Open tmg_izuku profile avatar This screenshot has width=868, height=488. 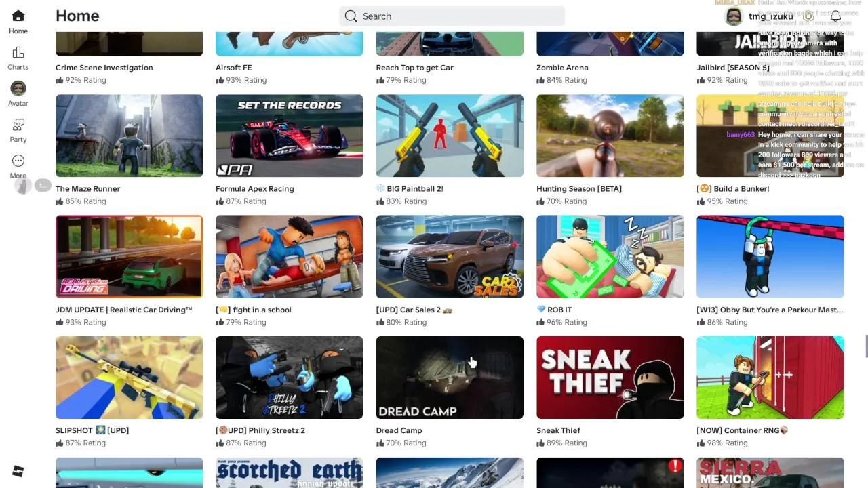(733, 16)
